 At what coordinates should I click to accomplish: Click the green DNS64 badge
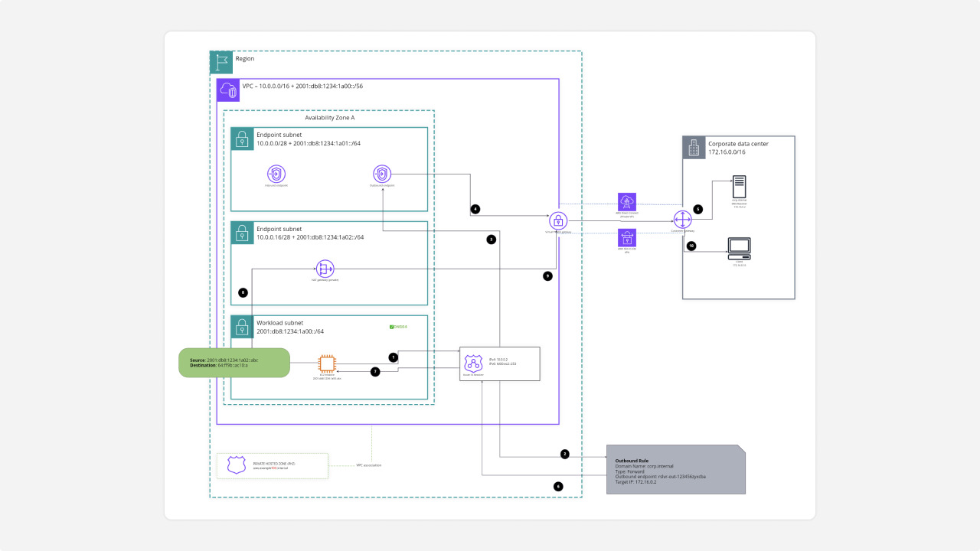(397, 327)
